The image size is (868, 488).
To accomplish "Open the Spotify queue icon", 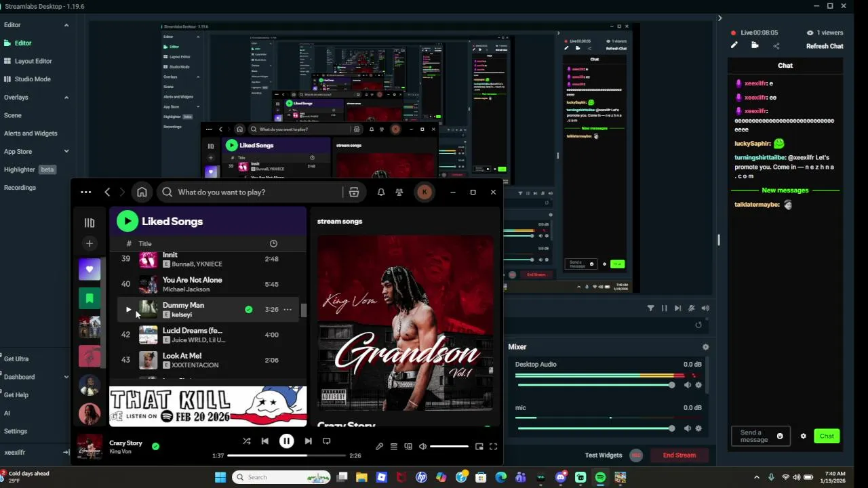I will (x=393, y=447).
